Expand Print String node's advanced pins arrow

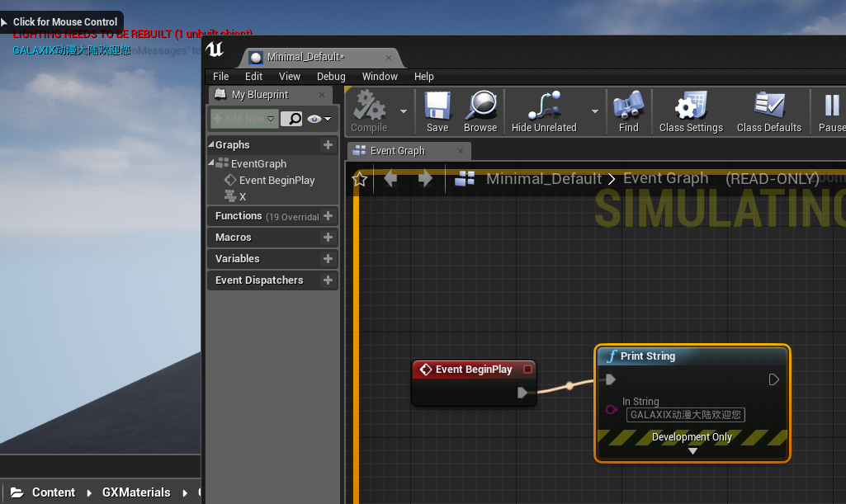(x=692, y=450)
